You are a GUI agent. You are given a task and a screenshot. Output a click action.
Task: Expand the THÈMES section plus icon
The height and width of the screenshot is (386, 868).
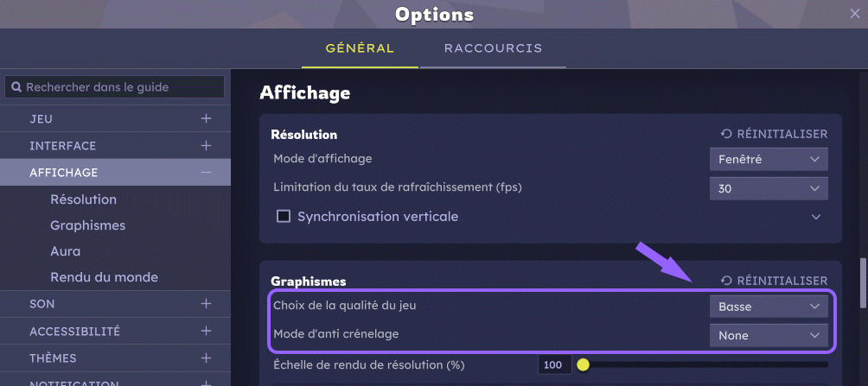pyautogui.click(x=206, y=358)
